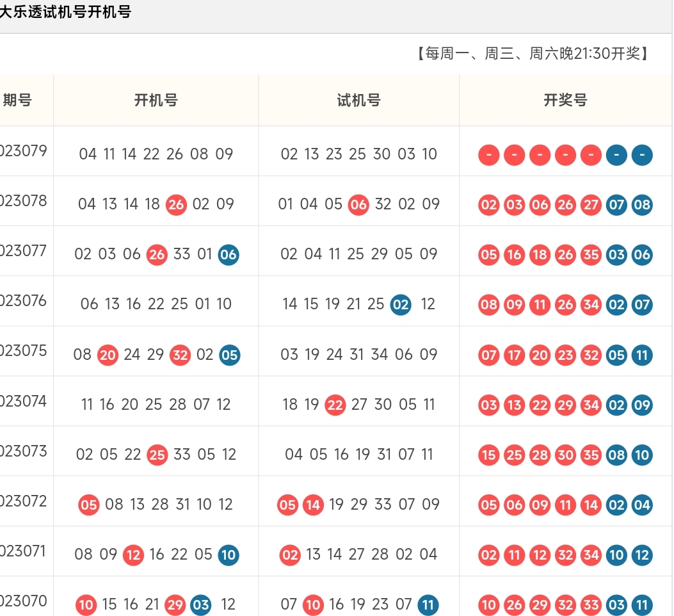Click blue ball 11 in 23070 试机号
Viewport: 674px width, 616px height.
coord(428,605)
